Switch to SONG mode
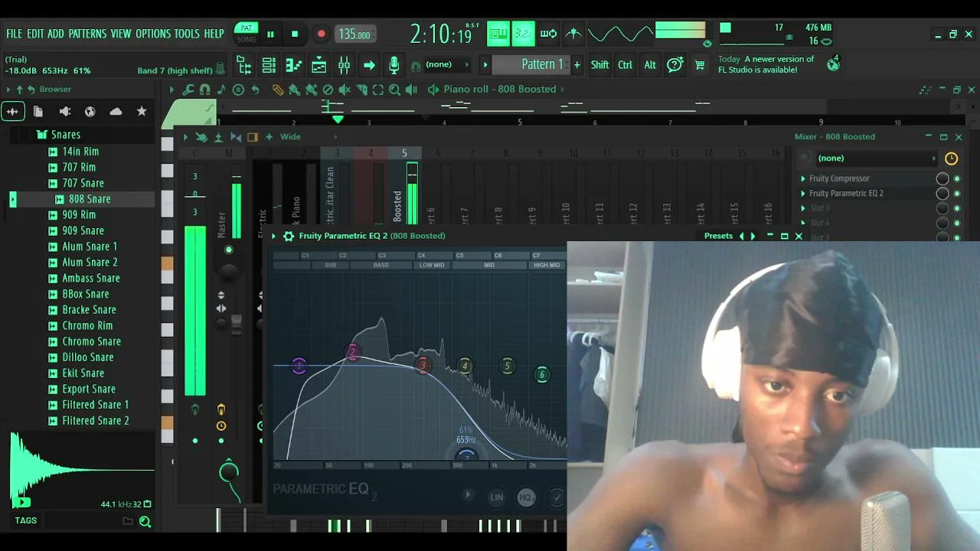Screen dimensions: 980x551 pos(247,40)
